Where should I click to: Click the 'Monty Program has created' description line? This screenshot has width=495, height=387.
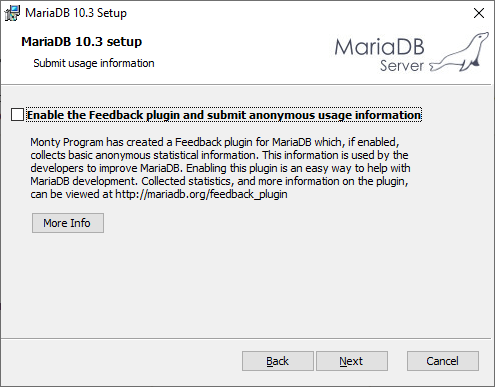(x=215, y=142)
